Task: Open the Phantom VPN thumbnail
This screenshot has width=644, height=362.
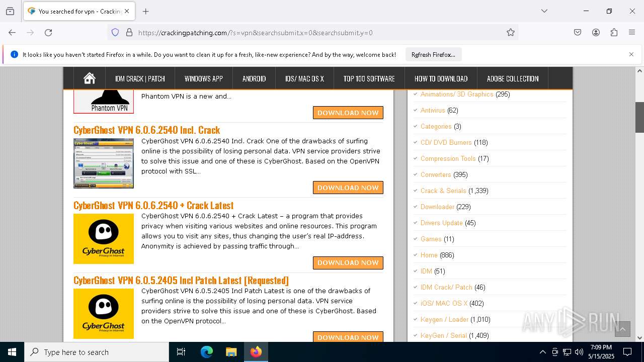Action: coord(104,102)
